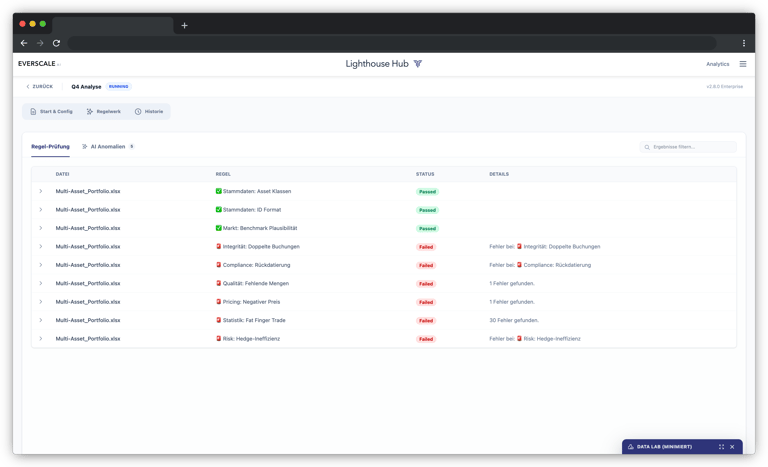Viewport: 768px width, 467px height.
Task: Click red icon beside Fehlende Mengen
Action: pos(218,283)
